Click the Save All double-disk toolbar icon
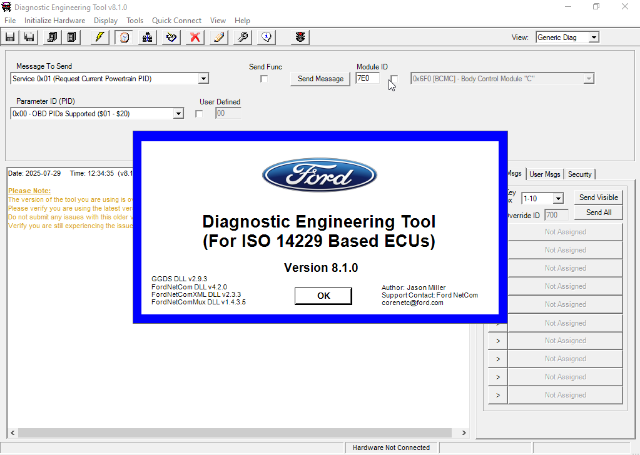The image size is (640, 455). point(29,37)
